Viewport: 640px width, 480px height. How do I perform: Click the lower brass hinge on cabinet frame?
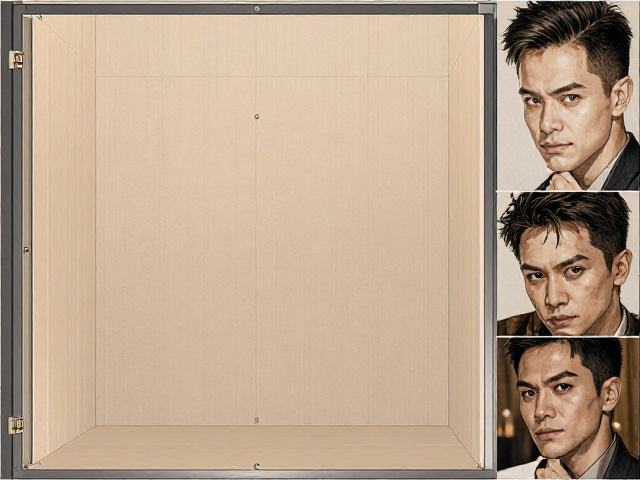coord(16,425)
